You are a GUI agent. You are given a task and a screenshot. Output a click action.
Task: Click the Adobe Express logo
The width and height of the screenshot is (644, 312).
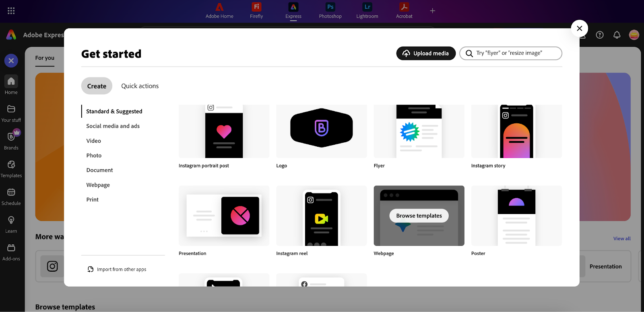[x=11, y=35]
